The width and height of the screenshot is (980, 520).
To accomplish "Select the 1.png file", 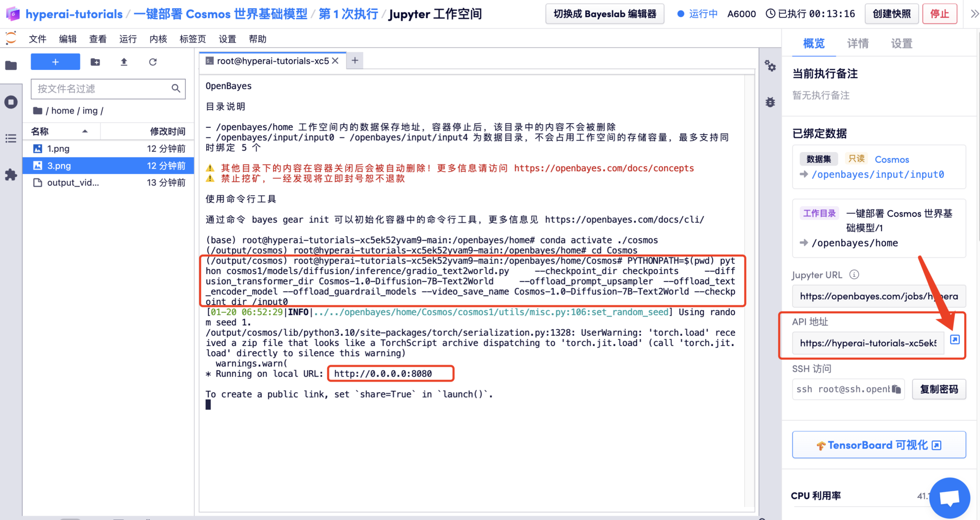I will (x=58, y=149).
